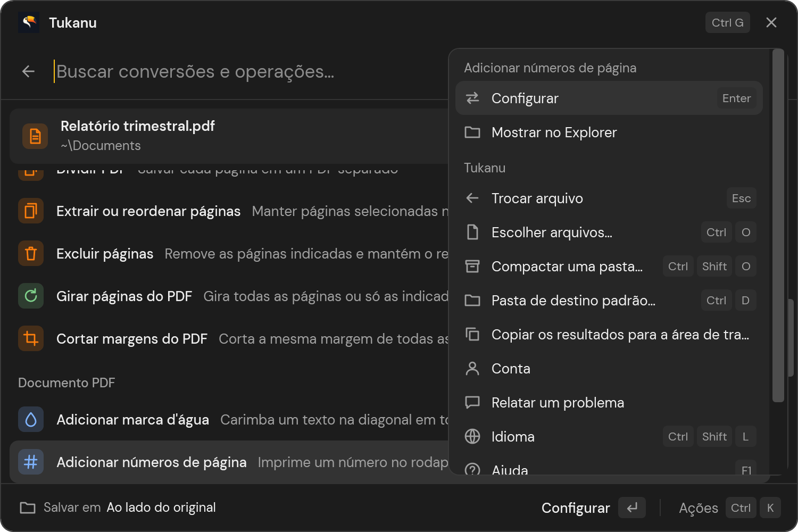Select the Adicionar marca d'água operation
The image size is (798, 532).
pos(230,419)
